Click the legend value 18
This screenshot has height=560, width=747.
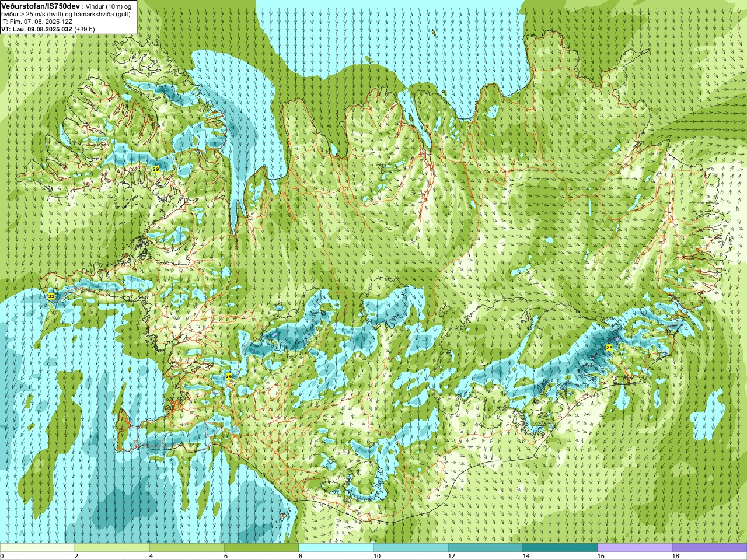pyautogui.click(x=675, y=556)
